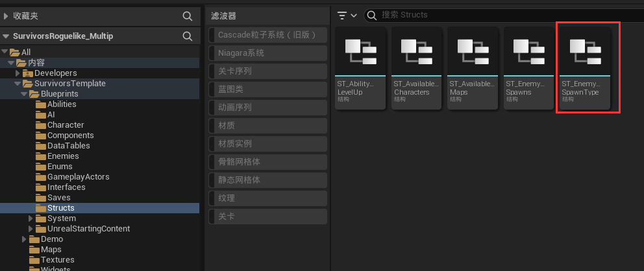Expand the 收藏夹 section arrow

6,16
